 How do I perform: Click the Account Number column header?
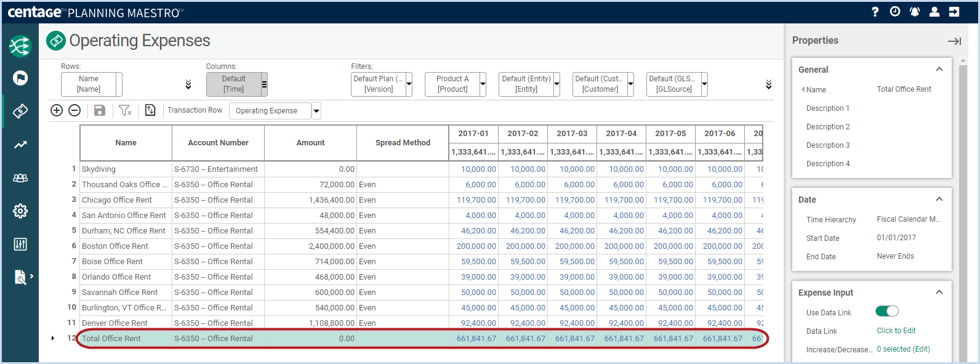[219, 143]
